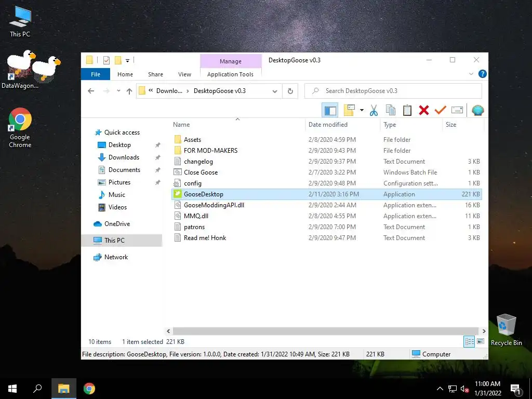Select the FOR MOD-MAKERS folder

(x=210, y=150)
